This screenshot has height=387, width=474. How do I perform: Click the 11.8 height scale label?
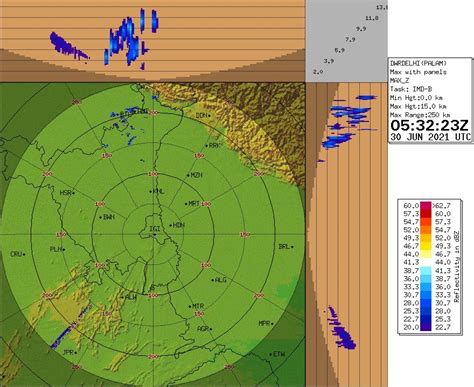pos(372,18)
